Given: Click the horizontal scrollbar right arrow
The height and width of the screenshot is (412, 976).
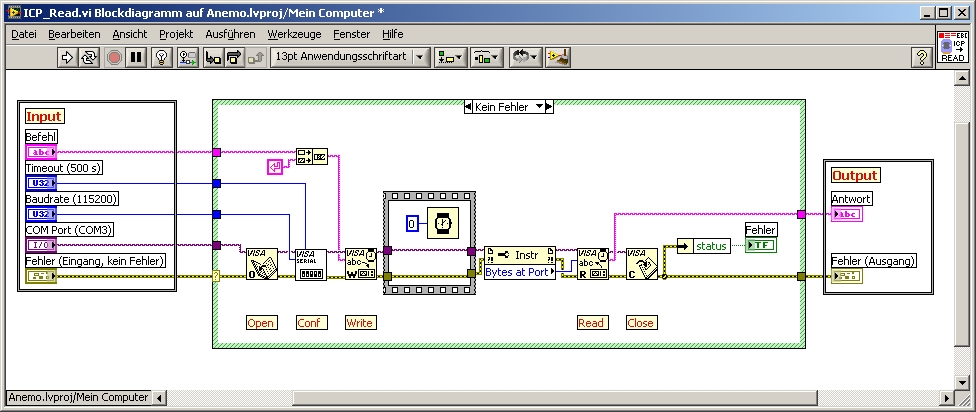Looking at the screenshot, I should click(x=946, y=398).
